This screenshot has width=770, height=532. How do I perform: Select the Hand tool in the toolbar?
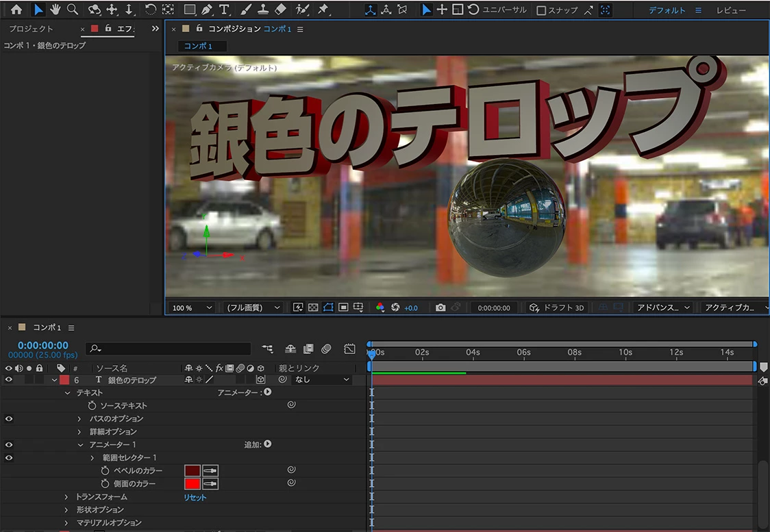coord(55,10)
